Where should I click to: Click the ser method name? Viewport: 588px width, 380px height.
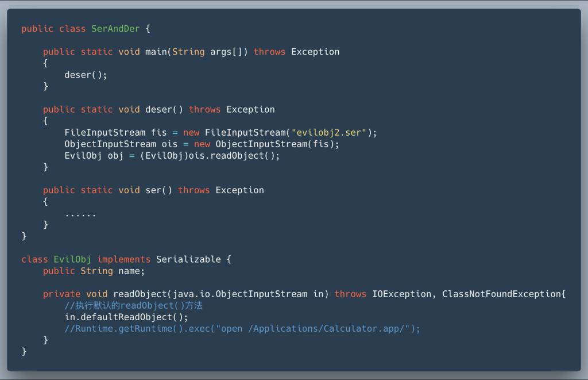point(153,190)
